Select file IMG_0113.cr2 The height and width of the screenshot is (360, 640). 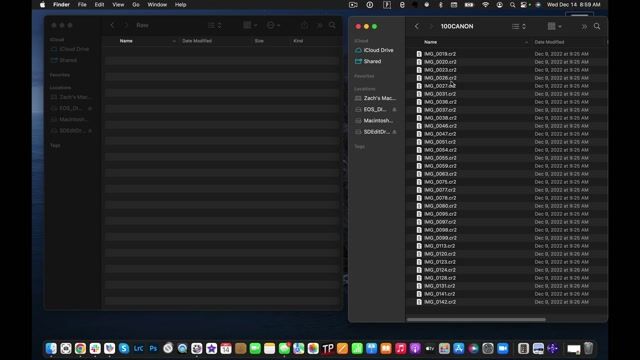pos(439,246)
